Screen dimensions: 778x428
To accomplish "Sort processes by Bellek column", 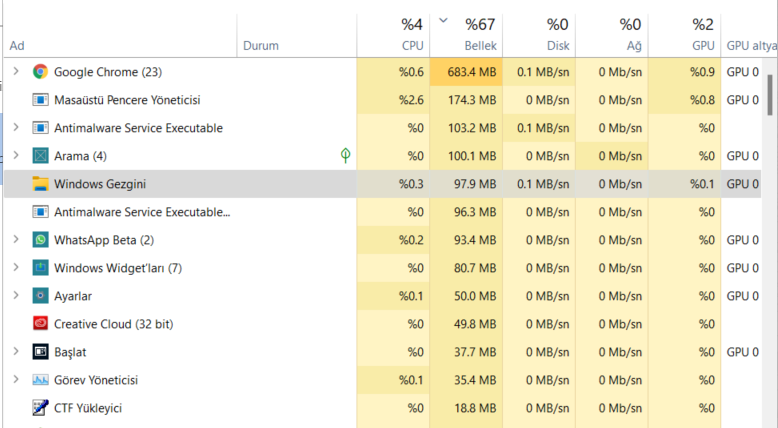I will [480, 46].
